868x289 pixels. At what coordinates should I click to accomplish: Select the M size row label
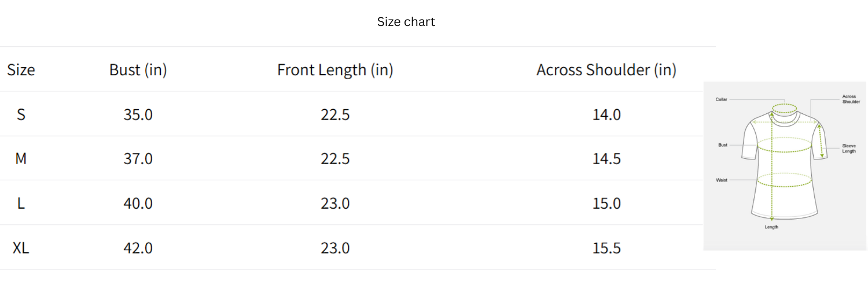pyautogui.click(x=21, y=158)
